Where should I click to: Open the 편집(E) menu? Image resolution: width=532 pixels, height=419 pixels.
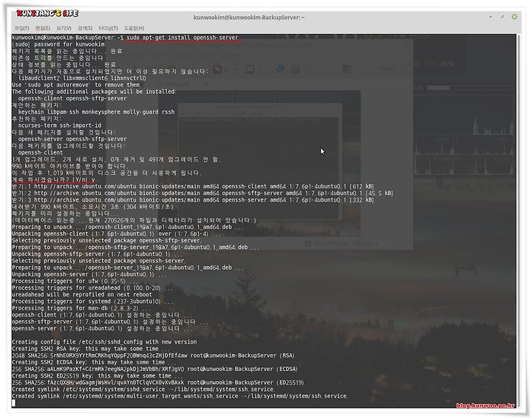[43, 28]
